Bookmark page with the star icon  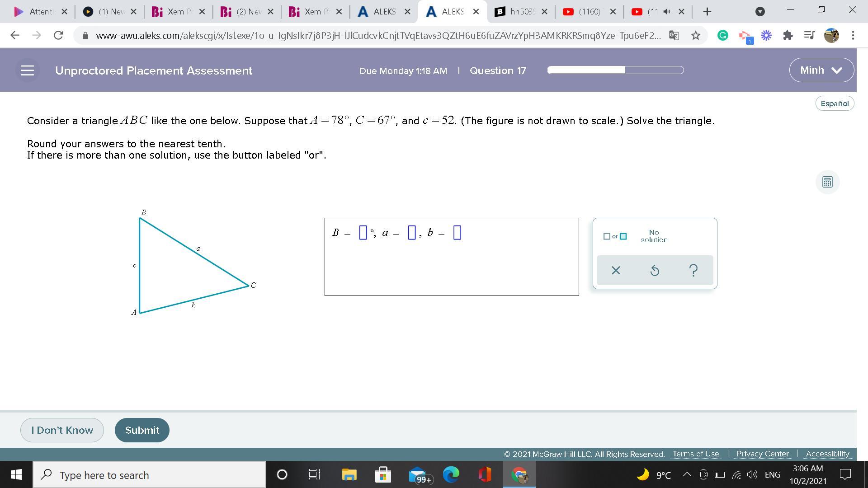coord(696,35)
